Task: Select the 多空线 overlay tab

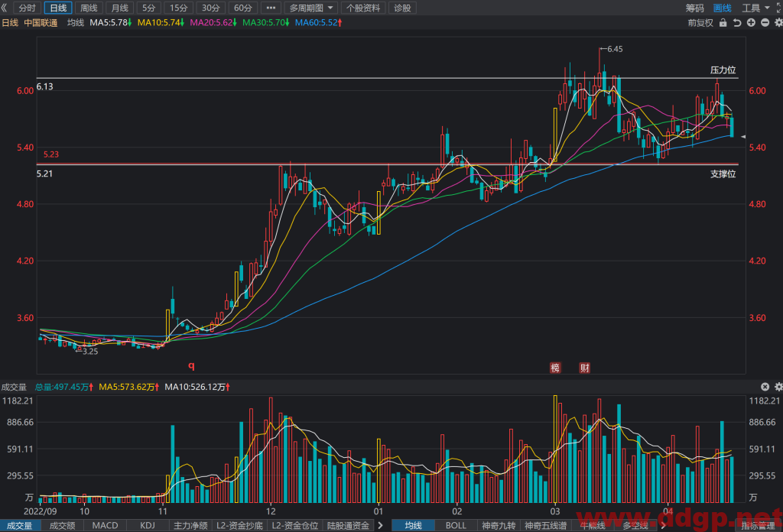Action: 635,526
